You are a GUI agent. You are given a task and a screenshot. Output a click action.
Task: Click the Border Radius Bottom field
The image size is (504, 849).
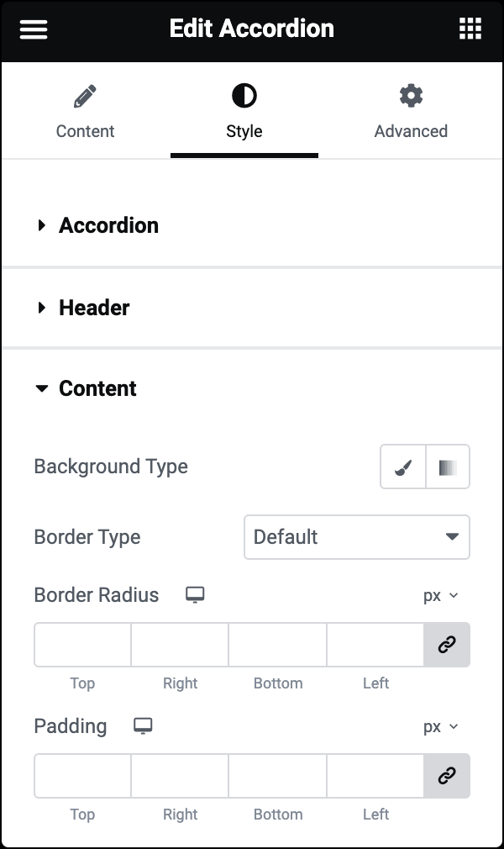278,645
